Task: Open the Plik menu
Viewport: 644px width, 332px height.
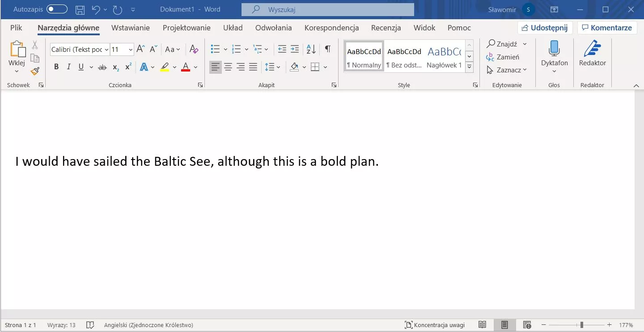Action: tap(16, 28)
